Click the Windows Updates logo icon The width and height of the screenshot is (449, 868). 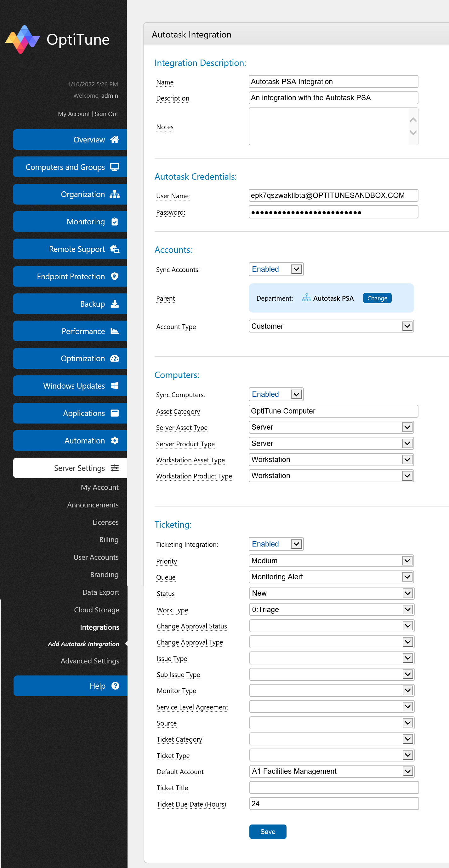click(x=114, y=385)
